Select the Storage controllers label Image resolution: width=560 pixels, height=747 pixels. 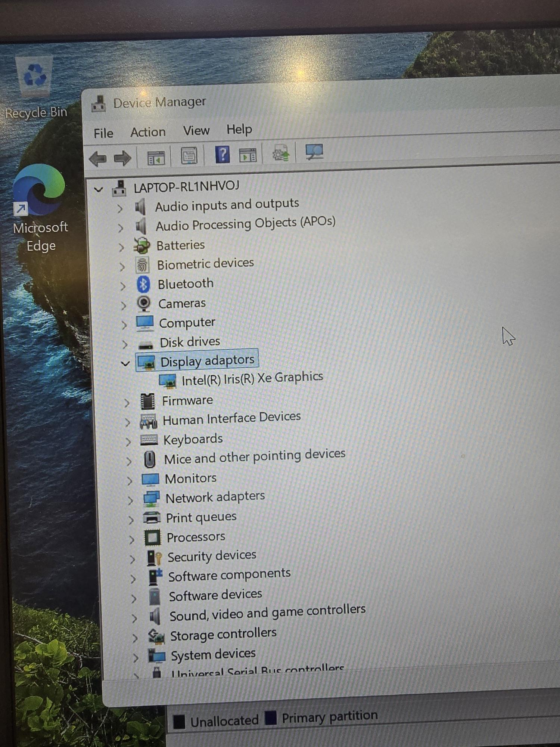pos(223,635)
